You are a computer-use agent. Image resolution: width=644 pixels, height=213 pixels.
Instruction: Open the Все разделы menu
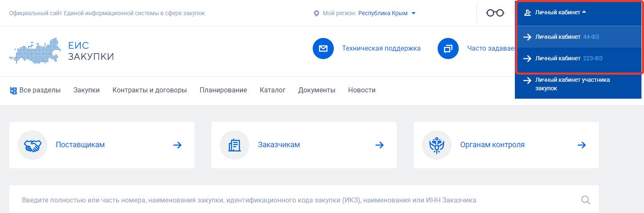(x=35, y=90)
